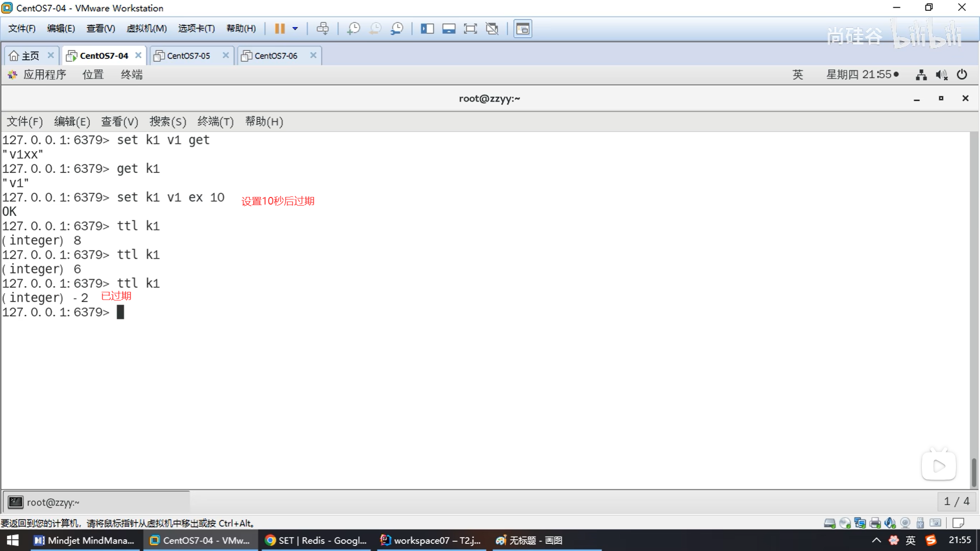Image resolution: width=980 pixels, height=551 pixels.
Task: Open the power options dropdown arrow
Action: [295, 29]
